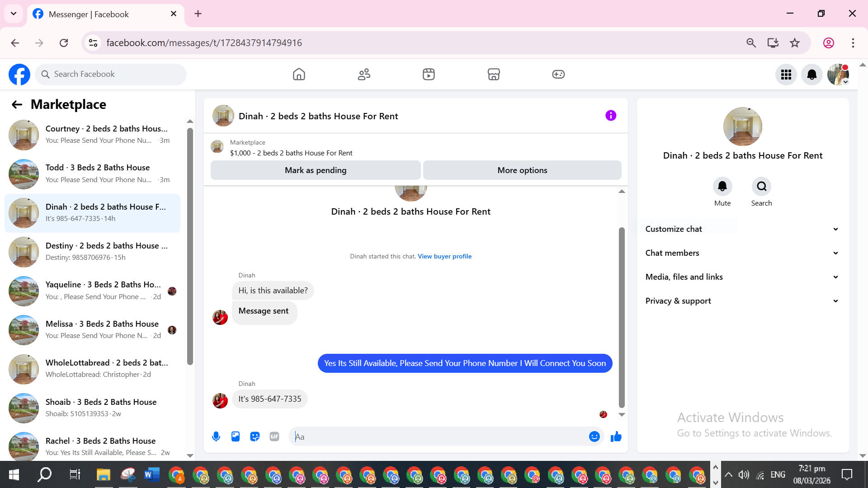
Task: Mute this conversation with bell button
Action: click(722, 186)
